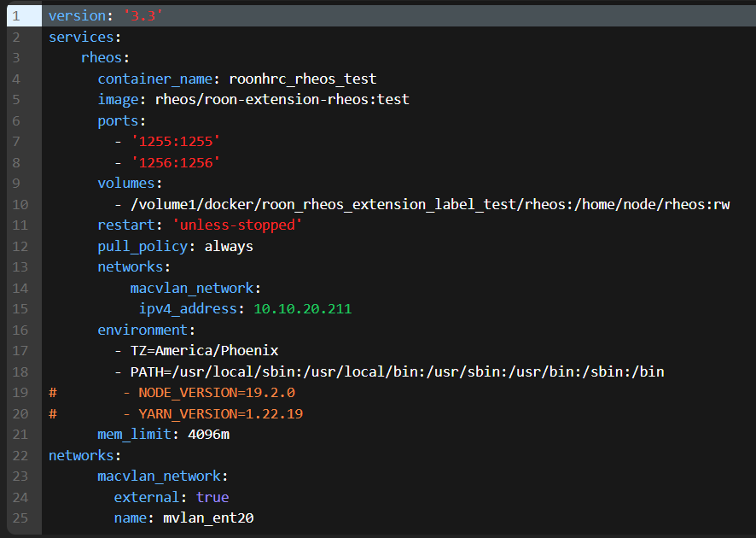Screen dimensions: 756x538
Task: Click the commented YARN_VERSION=1.22.19 entry
Action: point(221,414)
